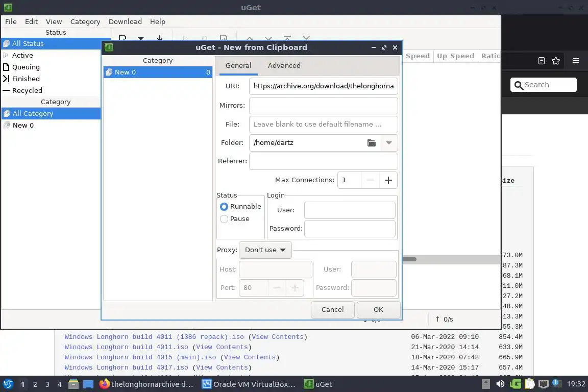Select the Runnable status radio button
This screenshot has height=392, width=588.
(224, 207)
